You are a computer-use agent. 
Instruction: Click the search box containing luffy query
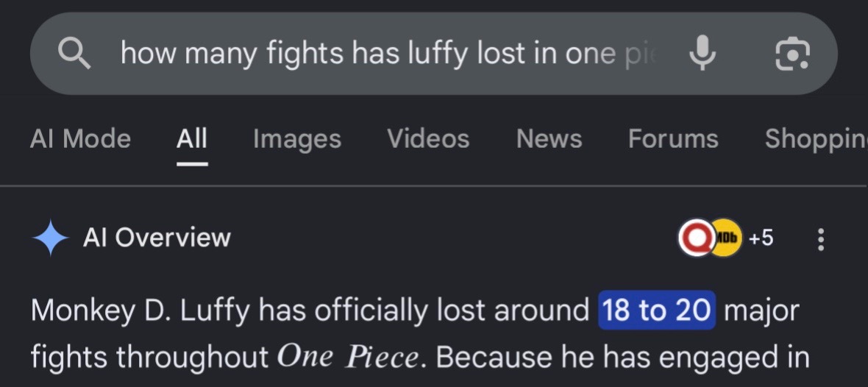click(433, 54)
